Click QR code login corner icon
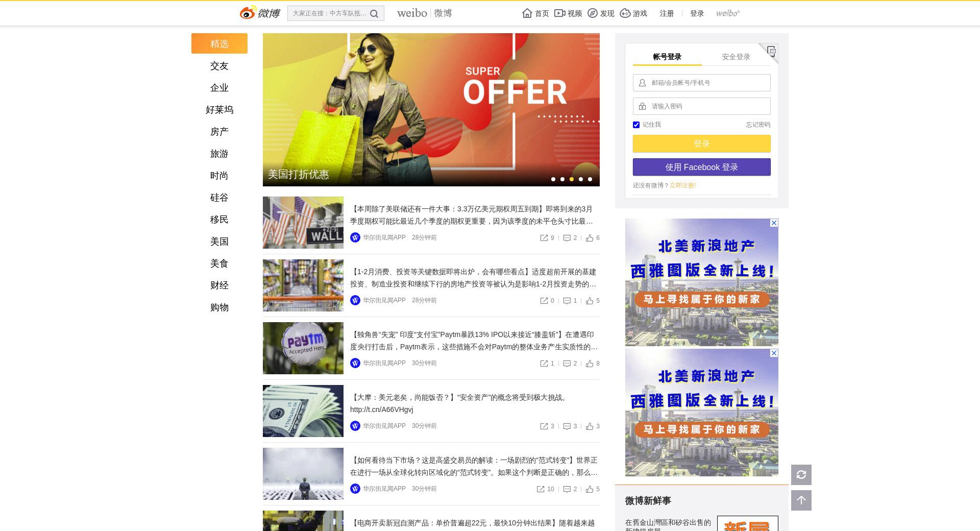The height and width of the screenshot is (531, 980). 771,51
